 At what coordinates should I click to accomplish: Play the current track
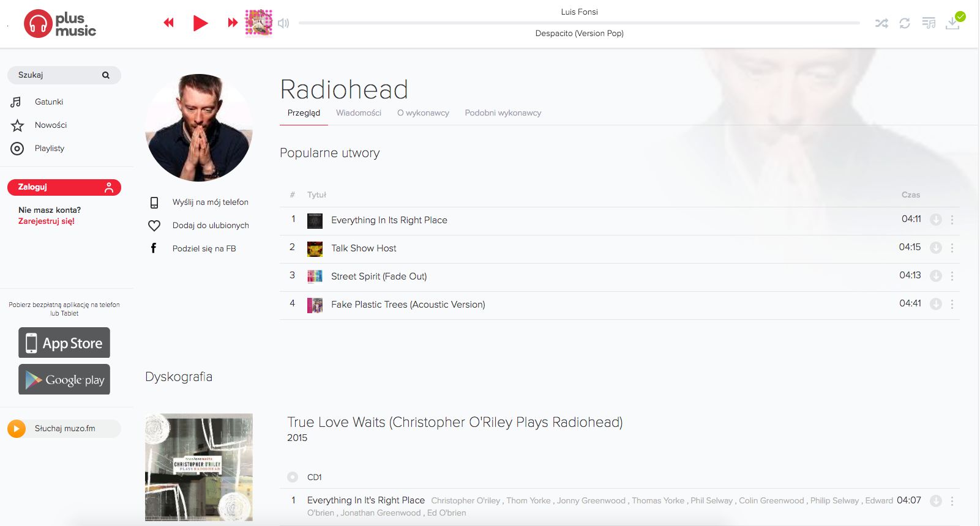[x=200, y=23]
